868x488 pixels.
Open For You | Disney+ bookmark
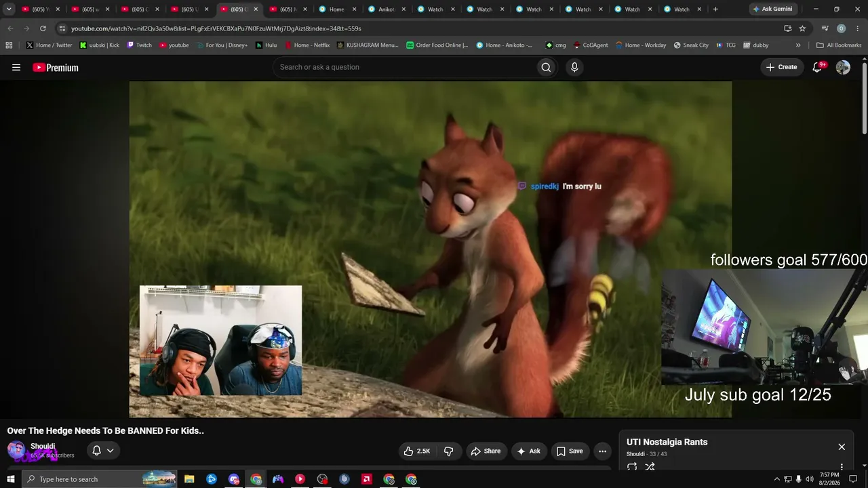pyautogui.click(x=222, y=45)
